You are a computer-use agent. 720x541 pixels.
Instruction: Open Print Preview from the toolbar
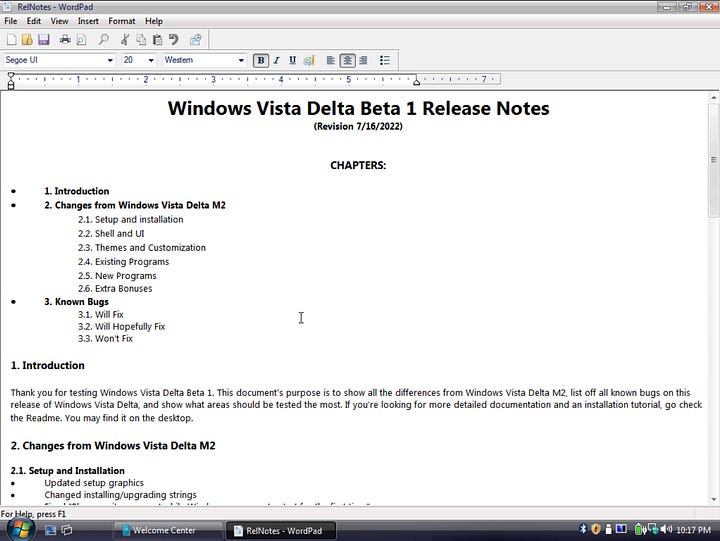pyautogui.click(x=81, y=40)
